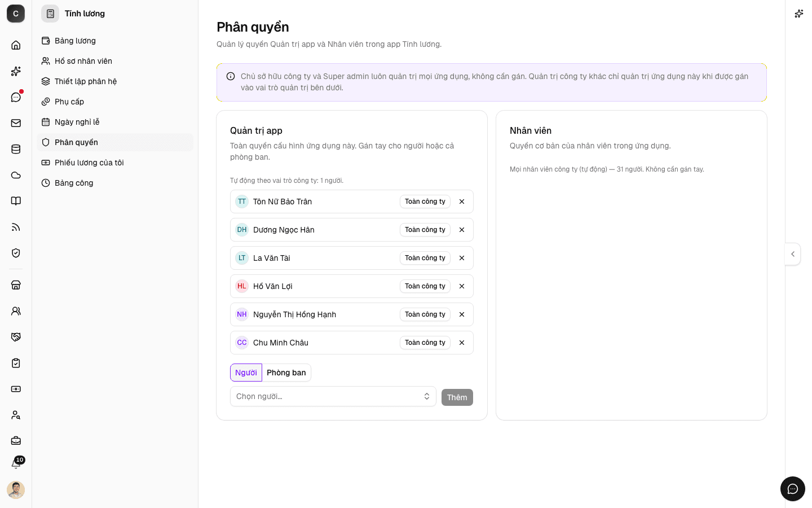Open the Phụ cấp menu item
This screenshot has width=812, height=508.
(115, 102)
